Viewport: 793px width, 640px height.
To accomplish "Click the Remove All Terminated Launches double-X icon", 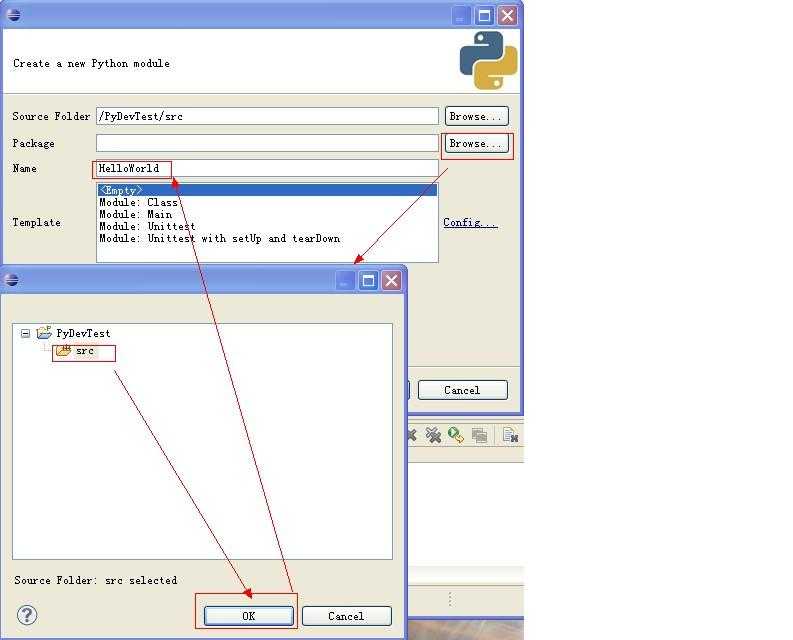I will [x=433, y=435].
